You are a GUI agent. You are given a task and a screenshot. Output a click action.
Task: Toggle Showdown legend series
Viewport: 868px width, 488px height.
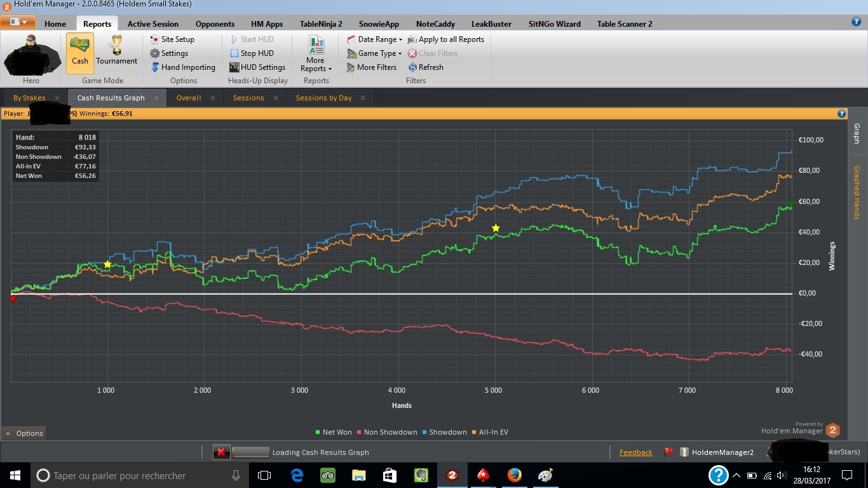click(444, 432)
